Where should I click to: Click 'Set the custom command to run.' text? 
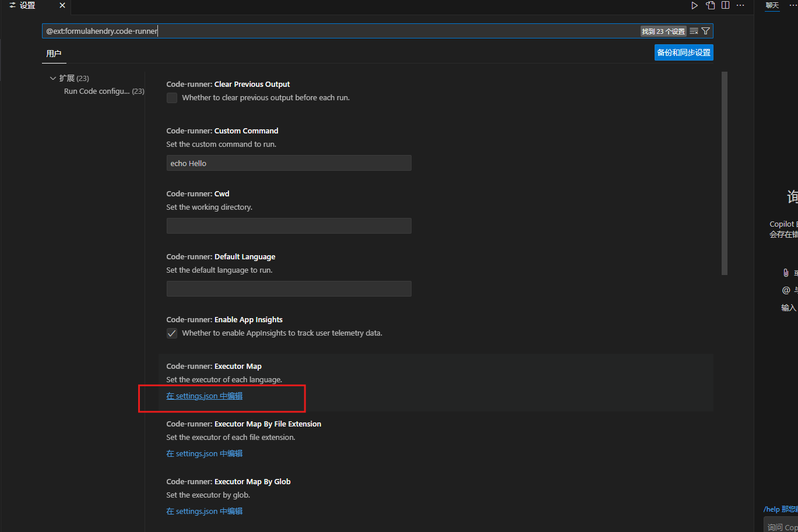point(222,144)
